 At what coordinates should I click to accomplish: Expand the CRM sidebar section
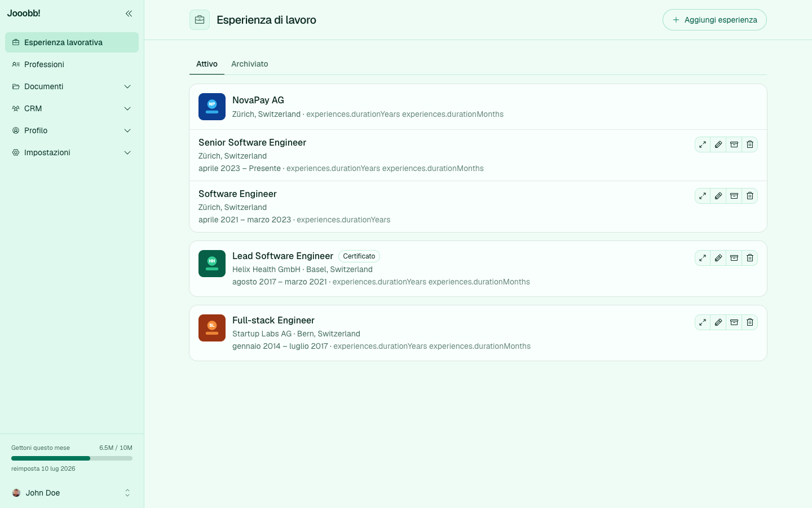(x=72, y=108)
